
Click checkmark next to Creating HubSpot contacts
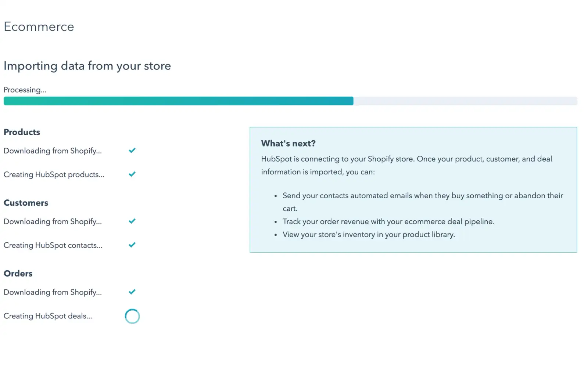coord(132,245)
